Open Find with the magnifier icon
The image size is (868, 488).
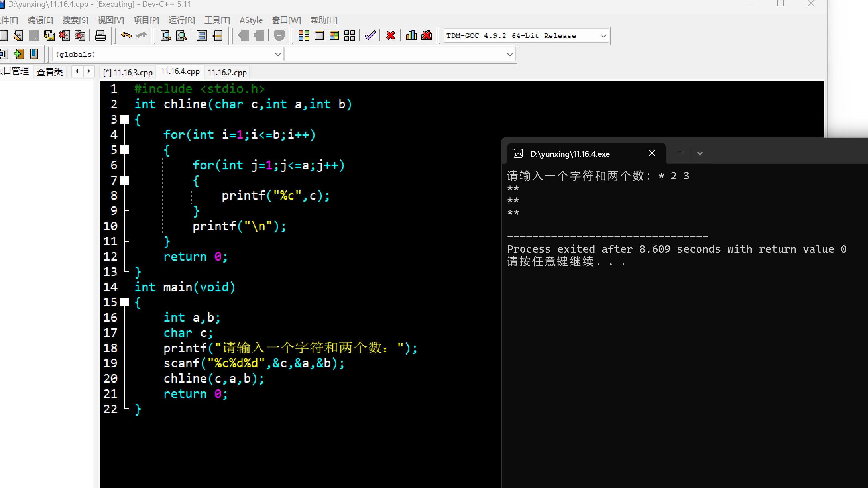click(x=166, y=35)
